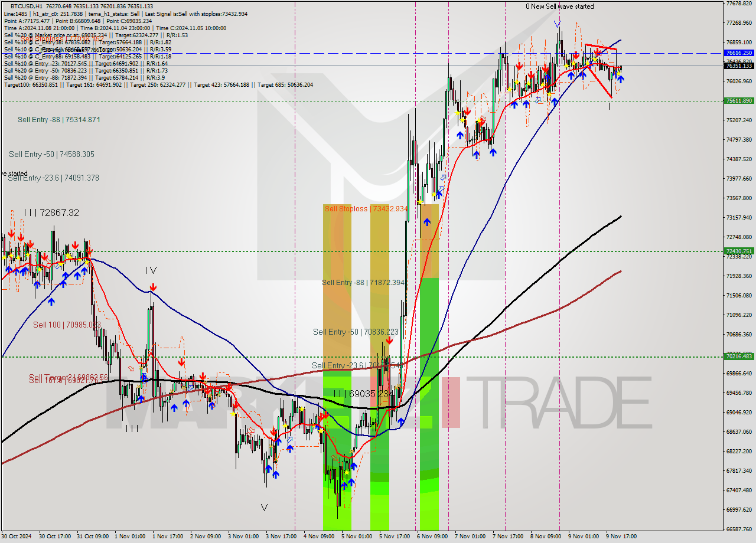Click the 'Target 685: 50636.204' text
Screen dimensions: 756x543
[285, 84]
